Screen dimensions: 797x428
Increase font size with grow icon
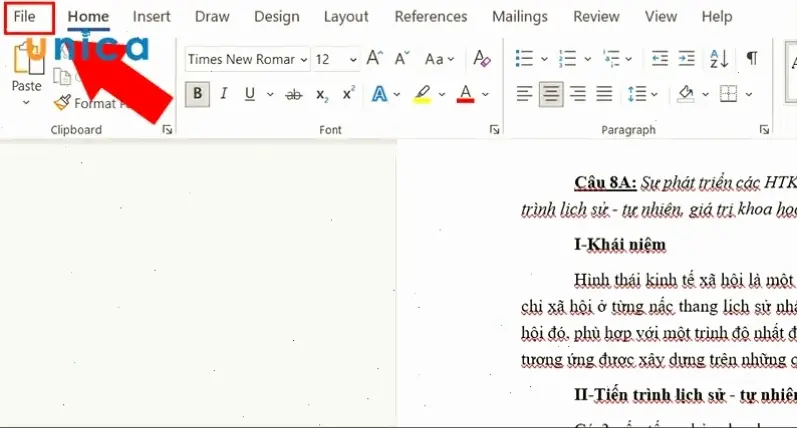[375, 58]
